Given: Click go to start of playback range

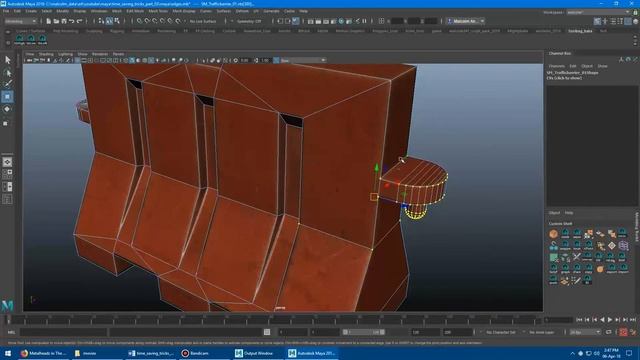Looking at the screenshot, I should [579, 320].
